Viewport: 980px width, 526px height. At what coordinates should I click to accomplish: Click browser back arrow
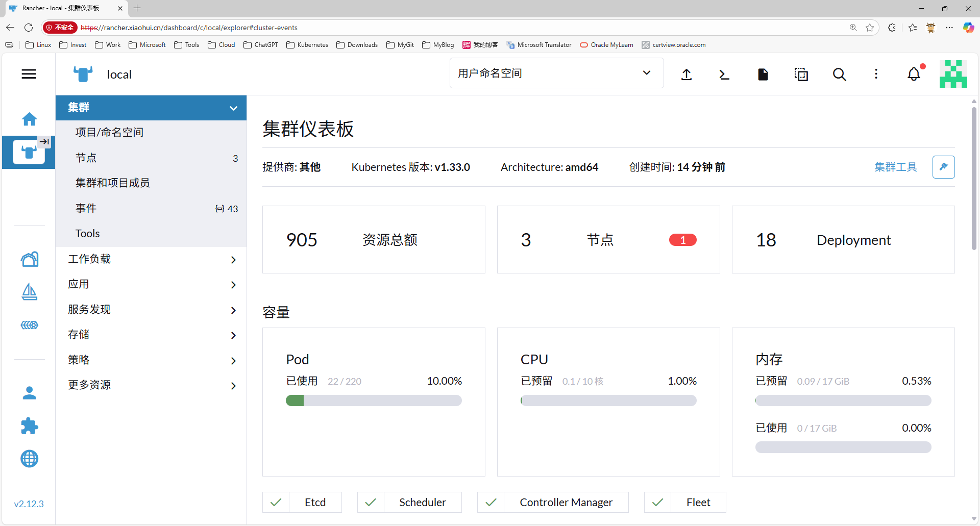[x=10, y=28]
